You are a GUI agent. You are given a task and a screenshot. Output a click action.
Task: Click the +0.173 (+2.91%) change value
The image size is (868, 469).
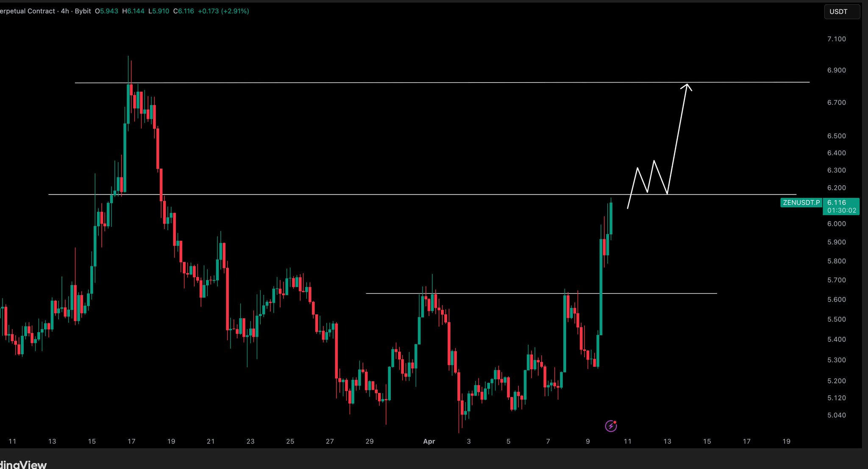point(223,11)
